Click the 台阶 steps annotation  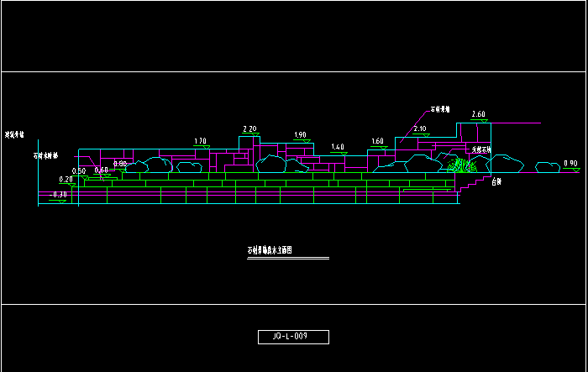coord(496,182)
